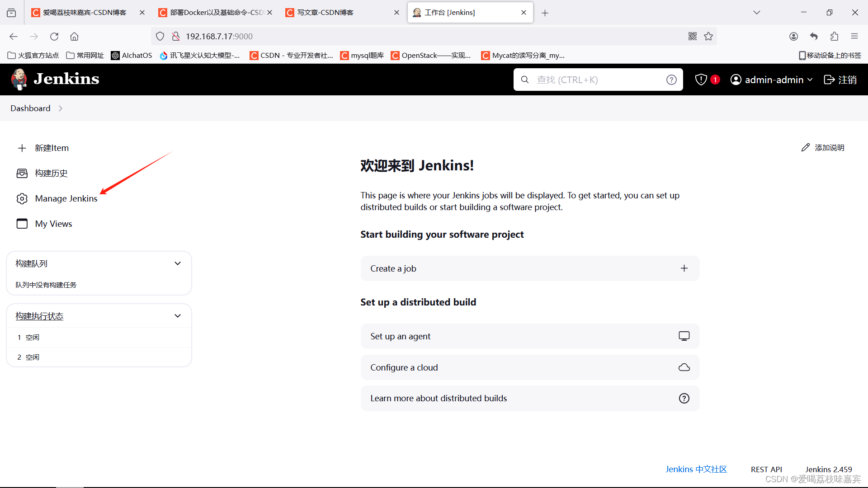Go to the browser home page
Viewport: 868px width, 488px height.
point(74,36)
